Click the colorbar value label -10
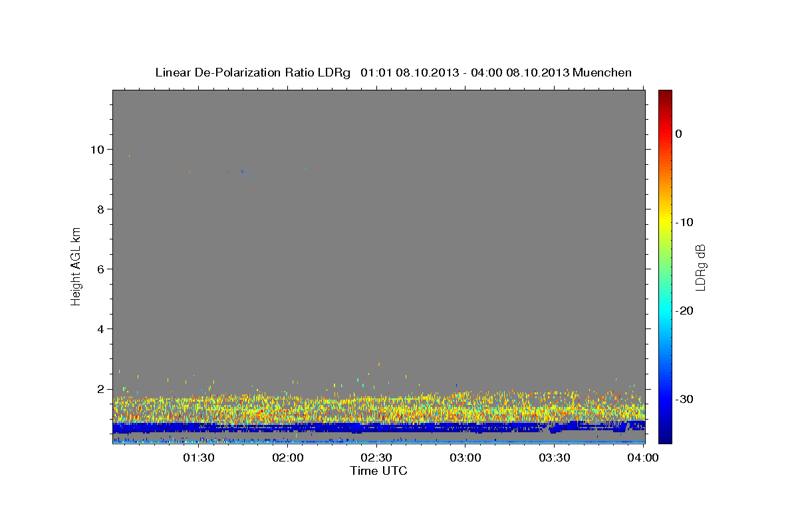 tap(685, 222)
